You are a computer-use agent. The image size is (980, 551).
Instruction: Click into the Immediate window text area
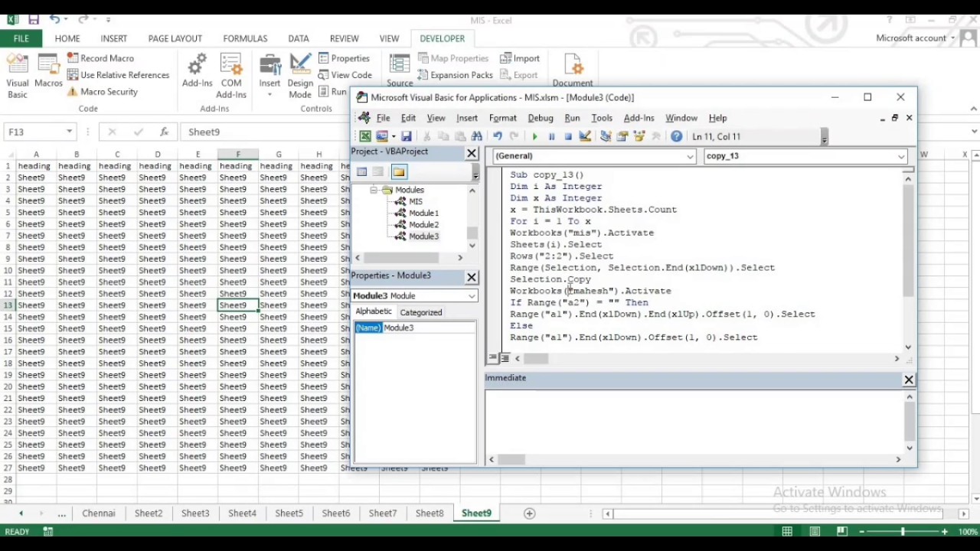(694, 421)
